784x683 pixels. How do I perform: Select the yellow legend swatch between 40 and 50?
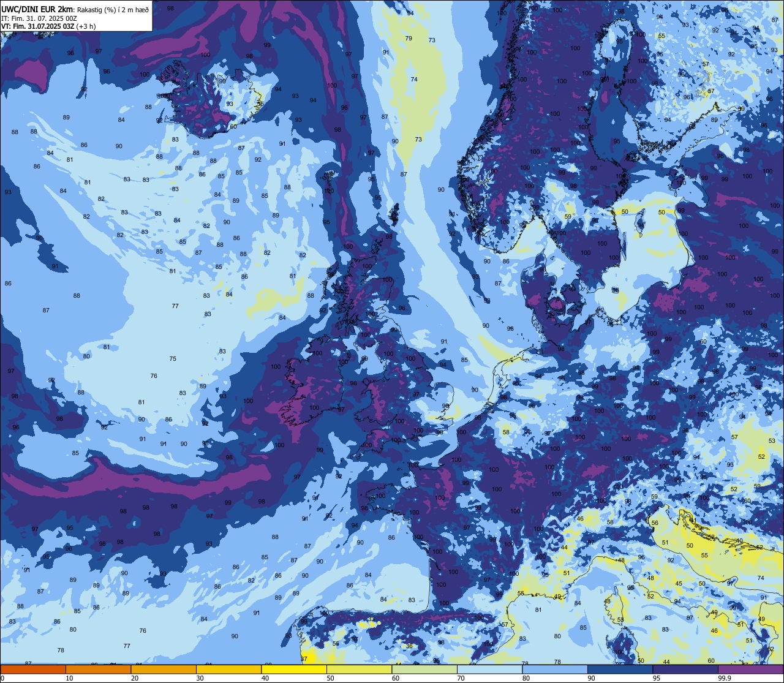pyautogui.click(x=294, y=670)
